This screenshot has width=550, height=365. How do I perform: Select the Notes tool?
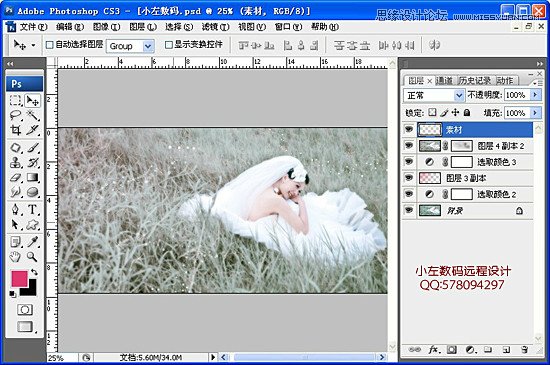pos(15,242)
